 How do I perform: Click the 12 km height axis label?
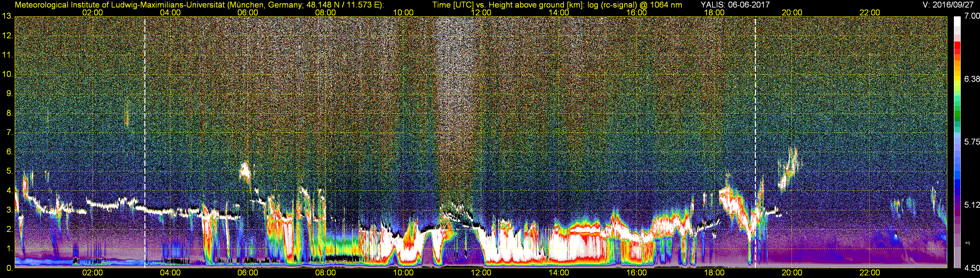(x=7, y=36)
